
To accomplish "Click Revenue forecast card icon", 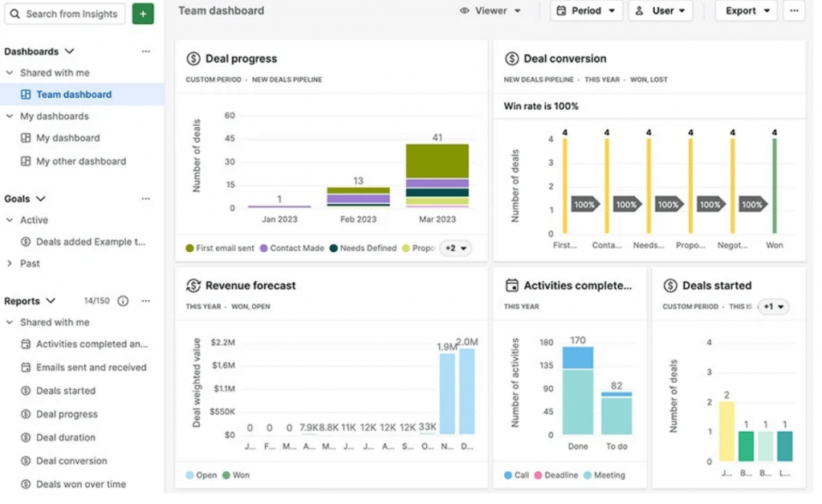I will pos(193,286).
